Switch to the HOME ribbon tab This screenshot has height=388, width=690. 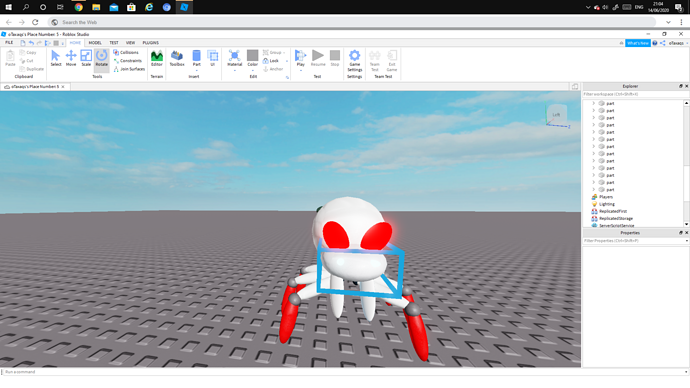75,43
